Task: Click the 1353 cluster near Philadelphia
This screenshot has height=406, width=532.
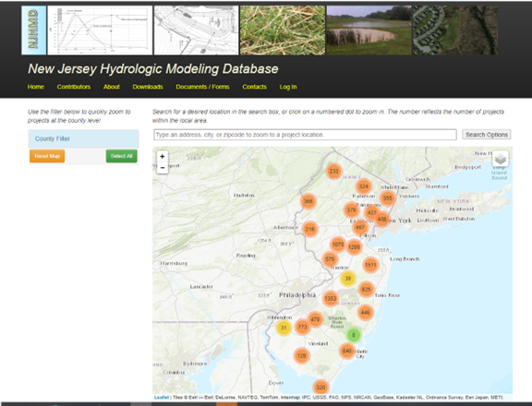Action: [331, 299]
